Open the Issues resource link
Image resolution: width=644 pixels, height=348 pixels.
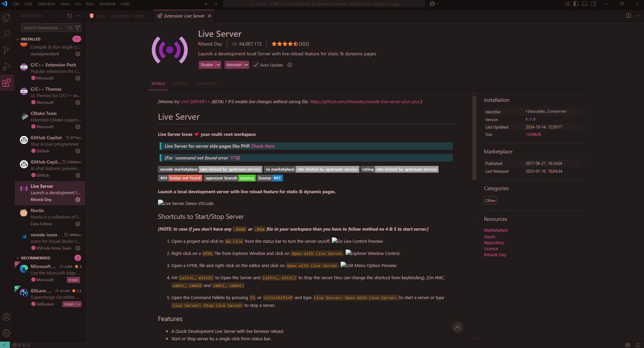490,236
